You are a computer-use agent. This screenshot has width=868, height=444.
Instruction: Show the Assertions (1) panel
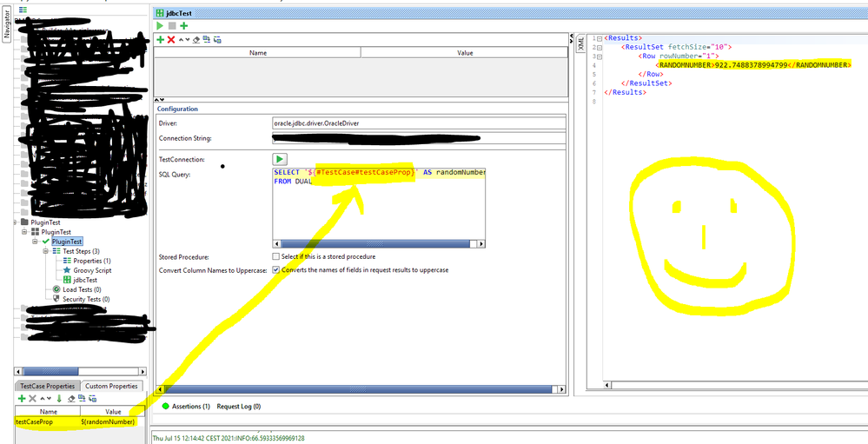click(x=186, y=406)
